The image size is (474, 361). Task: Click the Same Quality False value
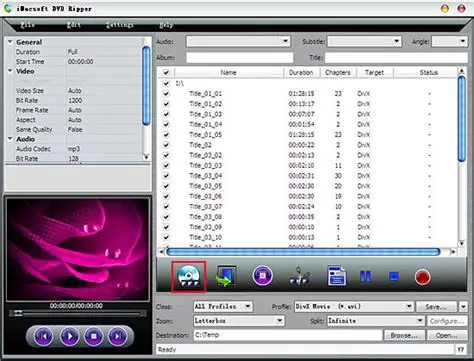[x=75, y=129]
